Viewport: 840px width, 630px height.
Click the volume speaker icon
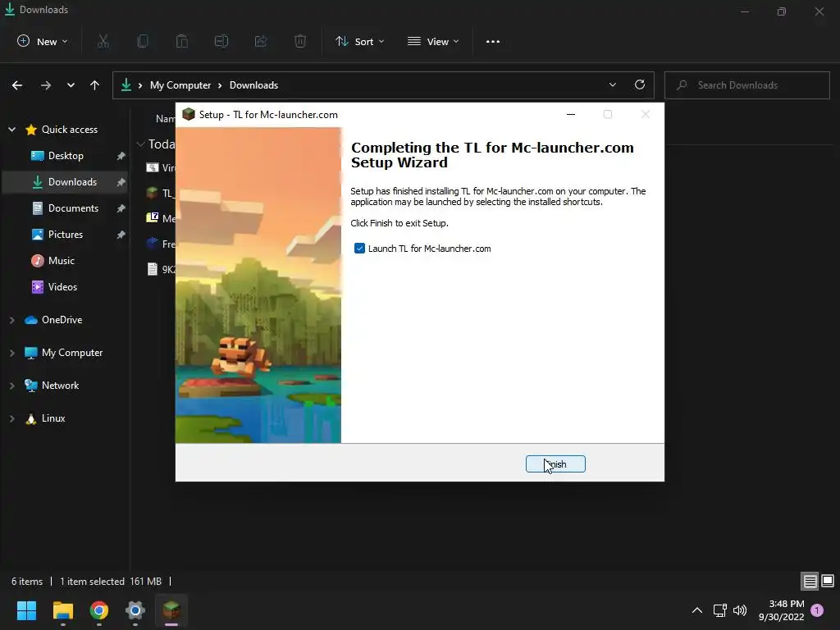[740, 610]
